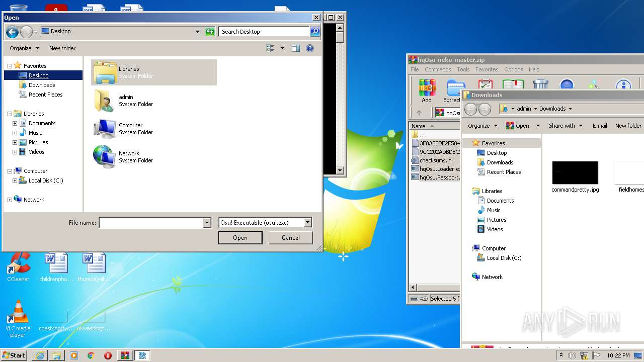The width and height of the screenshot is (644, 362).
Task: Click the Search Desktop field
Action: tap(264, 32)
